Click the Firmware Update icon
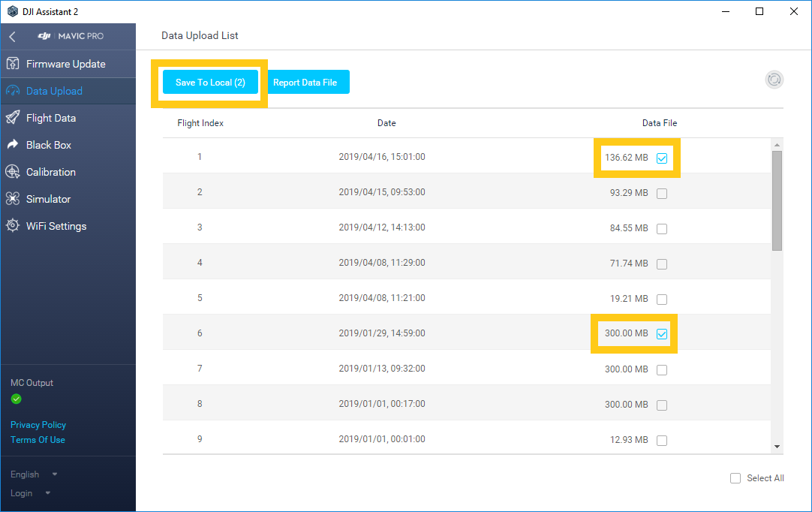Screen dimensions: 812x512 (x=13, y=64)
